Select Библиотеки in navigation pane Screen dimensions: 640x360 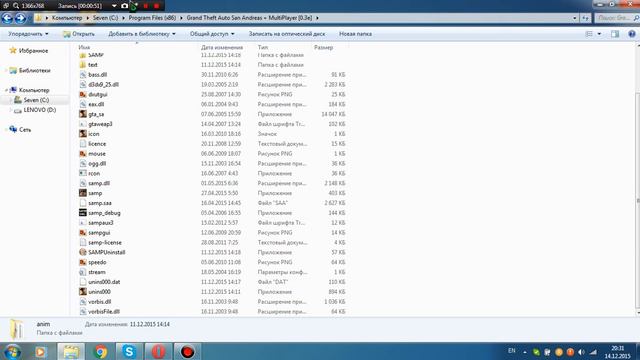35,71
